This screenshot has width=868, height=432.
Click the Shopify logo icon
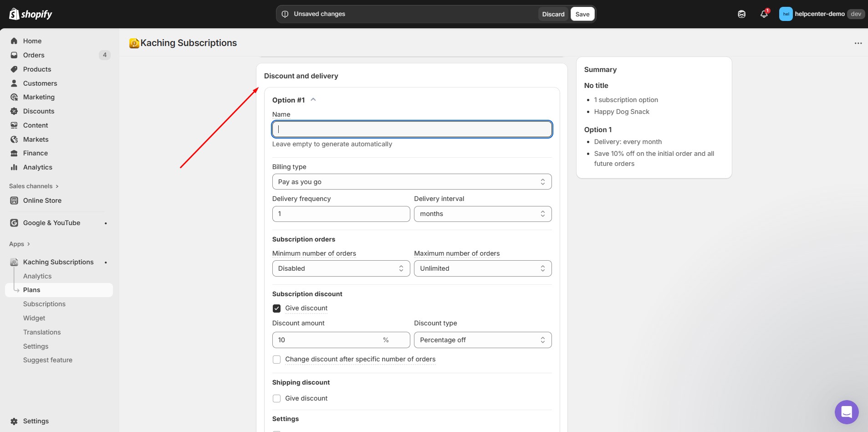pyautogui.click(x=15, y=14)
